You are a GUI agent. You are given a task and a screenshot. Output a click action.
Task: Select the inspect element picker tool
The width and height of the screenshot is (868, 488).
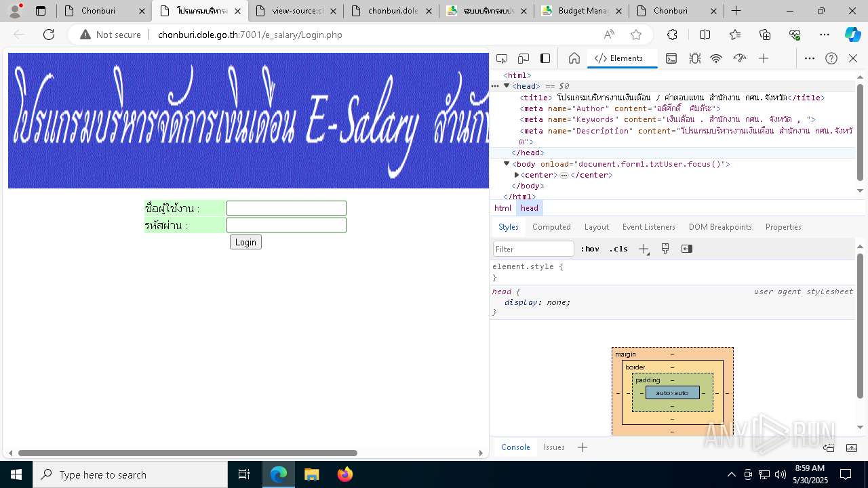[502, 58]
